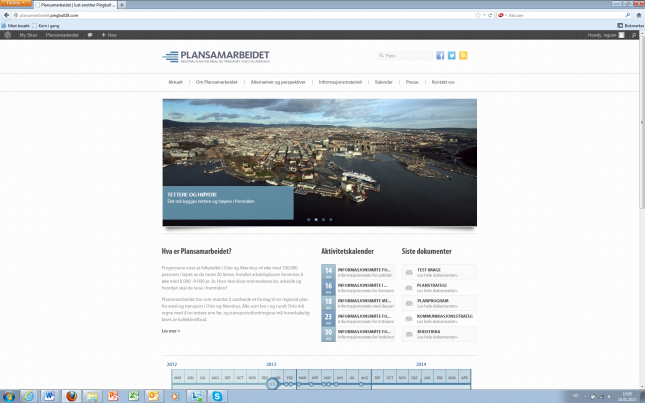This screenshot has width=645, height=403.
Task: Go back with the browser back arrow
Action: click(x=6, y=15)
